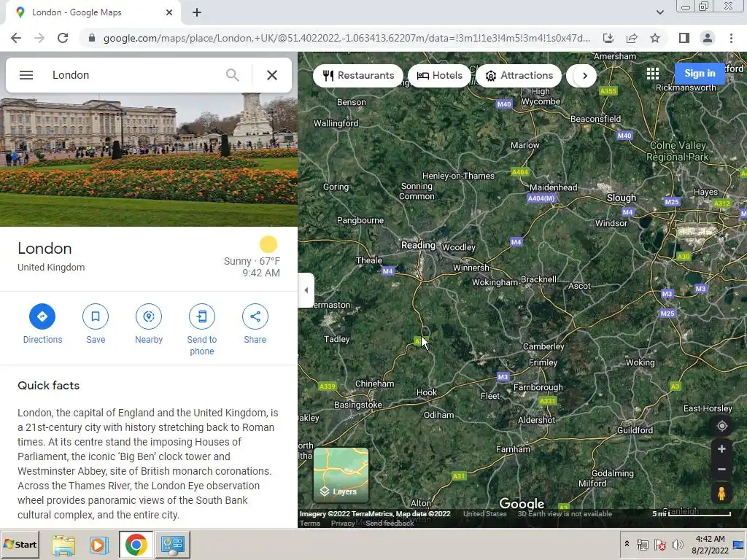Collapse the side panel arrow
The width and height of the screenshot is (747, 560).
306,290
